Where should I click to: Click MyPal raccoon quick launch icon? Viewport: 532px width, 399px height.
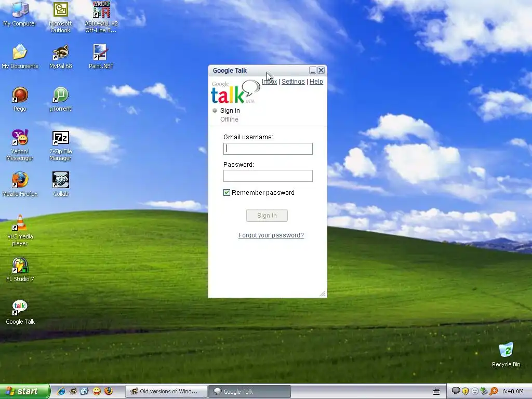tap(73, 391)
